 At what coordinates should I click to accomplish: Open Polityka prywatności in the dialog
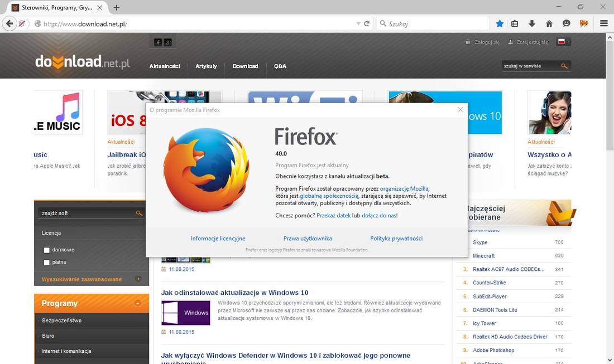396,239
